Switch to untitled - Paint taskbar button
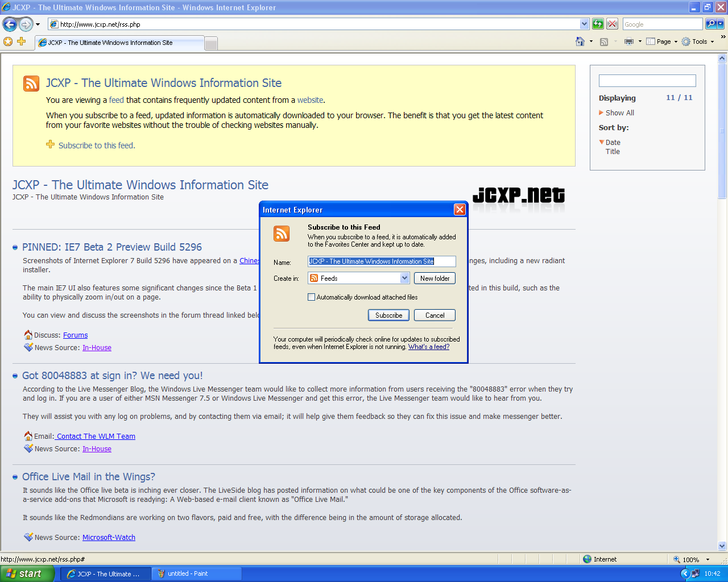The height and width of the screenshot is (582, 728). [197, 574]
